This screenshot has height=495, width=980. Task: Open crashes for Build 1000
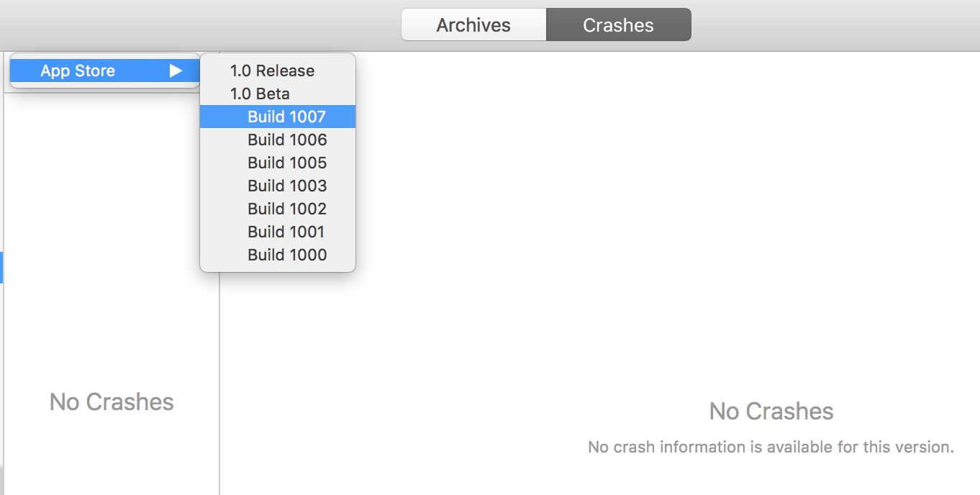pos(286,255)
